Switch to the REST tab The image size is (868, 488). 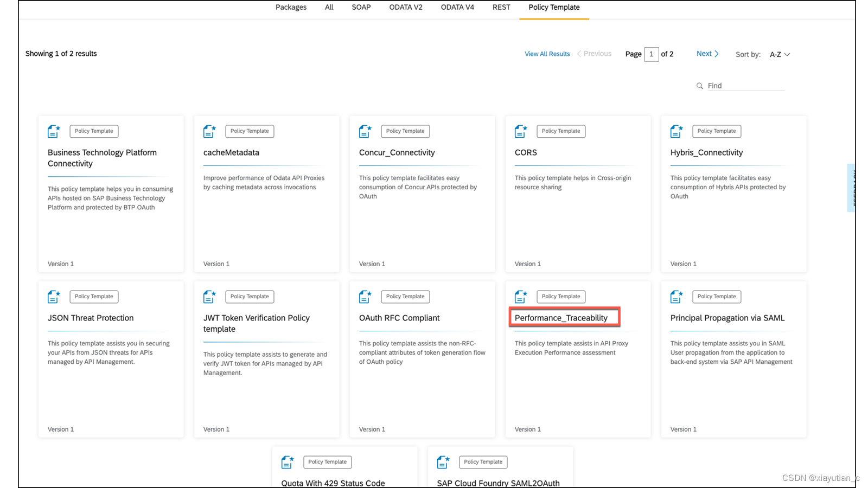coord(501,7)
